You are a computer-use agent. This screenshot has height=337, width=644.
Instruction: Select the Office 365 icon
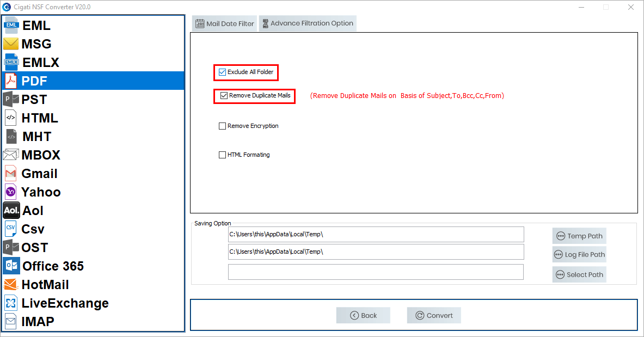pyautogui.click(x=11, y=266)
